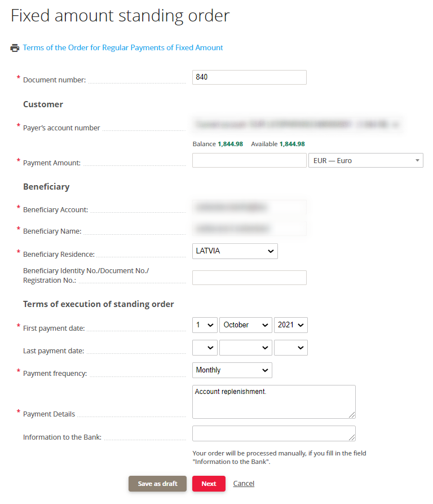Open the first payment year 2021 dropdown
This screenshot has height=504, width=433.
[x=291, y=325]
